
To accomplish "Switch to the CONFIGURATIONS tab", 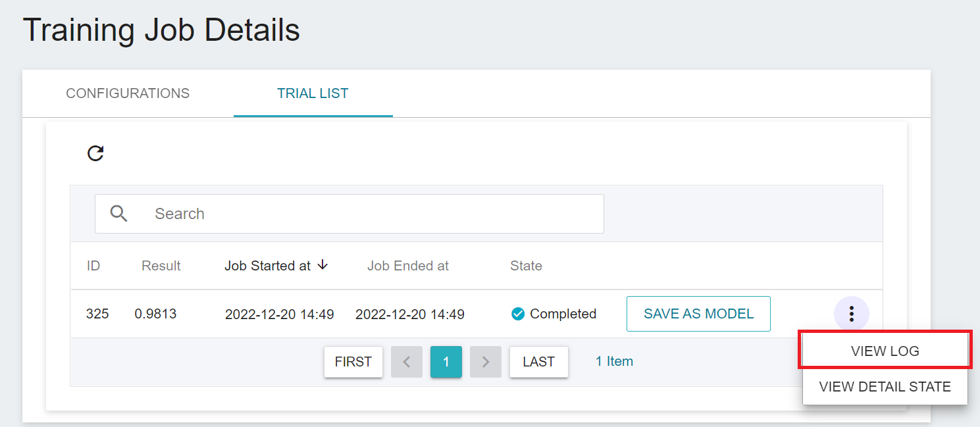I will 128,93.
